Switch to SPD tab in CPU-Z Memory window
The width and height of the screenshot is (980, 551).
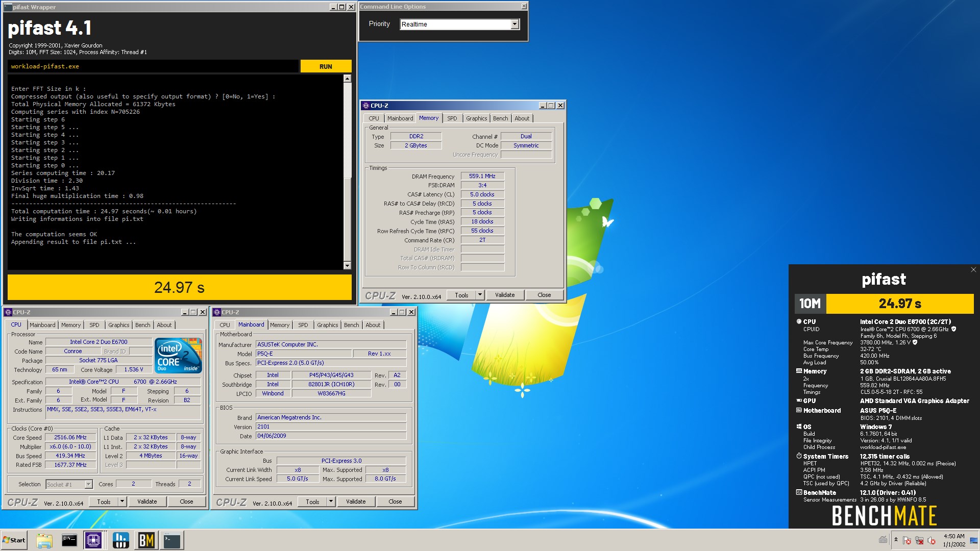click(452, 118)
